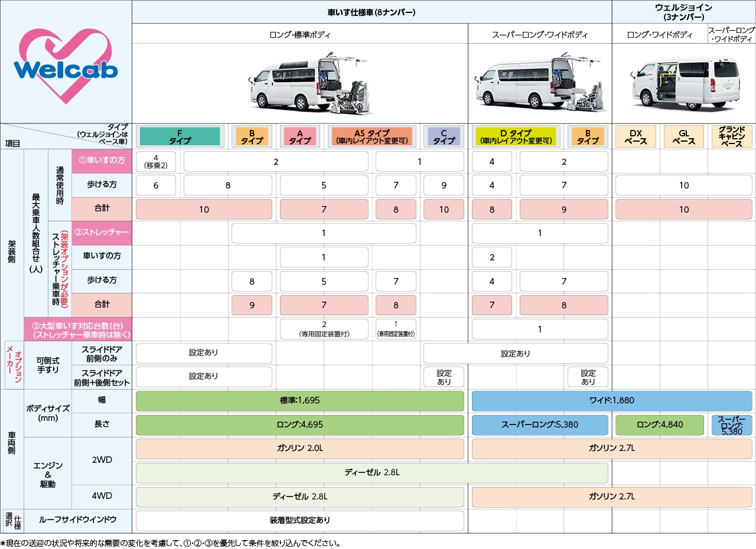Screen dimensions: 756x549
Task: Click the 架装側 section label
Action: click(x=12, y=251)
